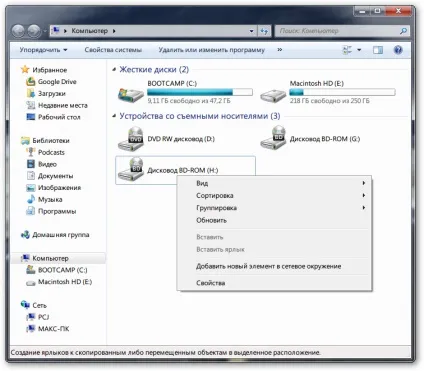Click the Google Drive sidebar icon
The height and width of the screenshot is (371, 424).
click(x=31, y=81)
